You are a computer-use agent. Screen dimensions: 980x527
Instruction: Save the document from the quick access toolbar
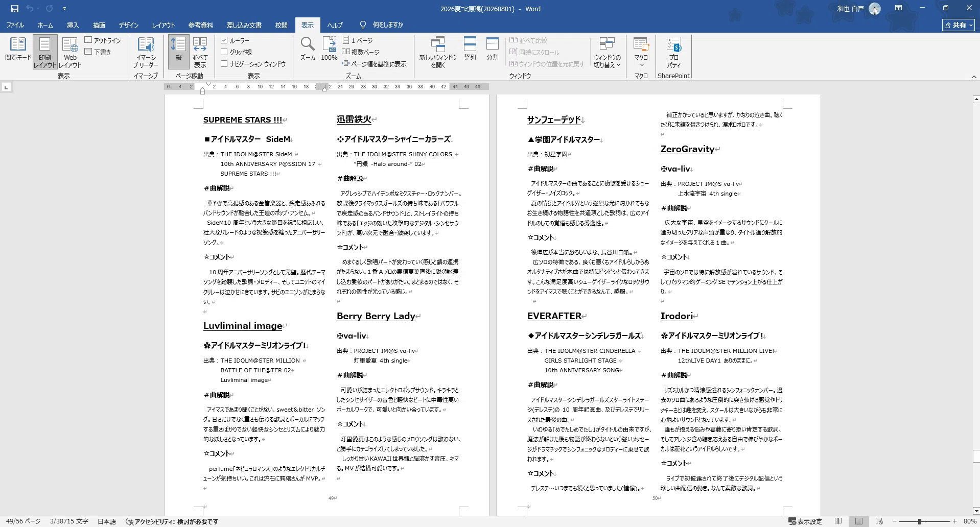click(x=14, y=9)
